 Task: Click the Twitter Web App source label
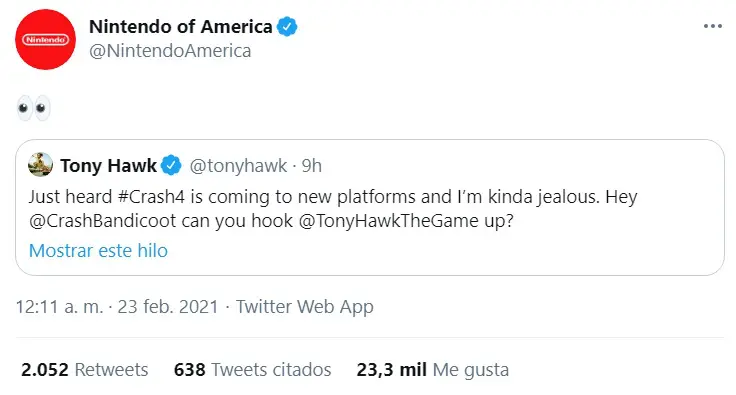pyautogui.click(x=305, y=307)
